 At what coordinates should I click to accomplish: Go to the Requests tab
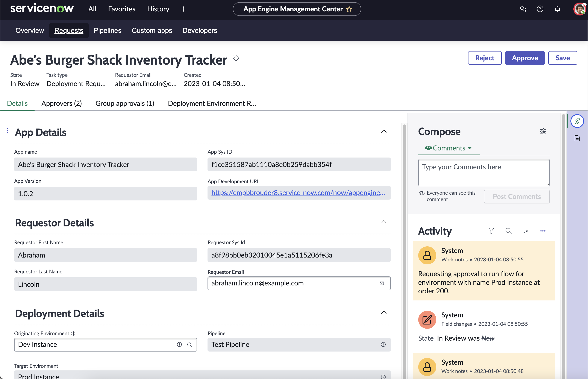pos(69,30)
